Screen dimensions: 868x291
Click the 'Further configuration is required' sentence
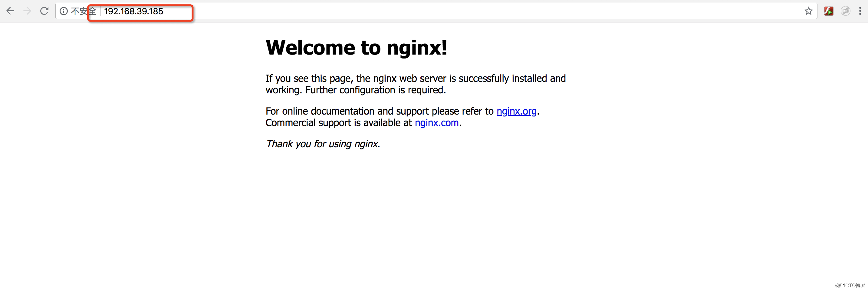[x=375, y=90]
